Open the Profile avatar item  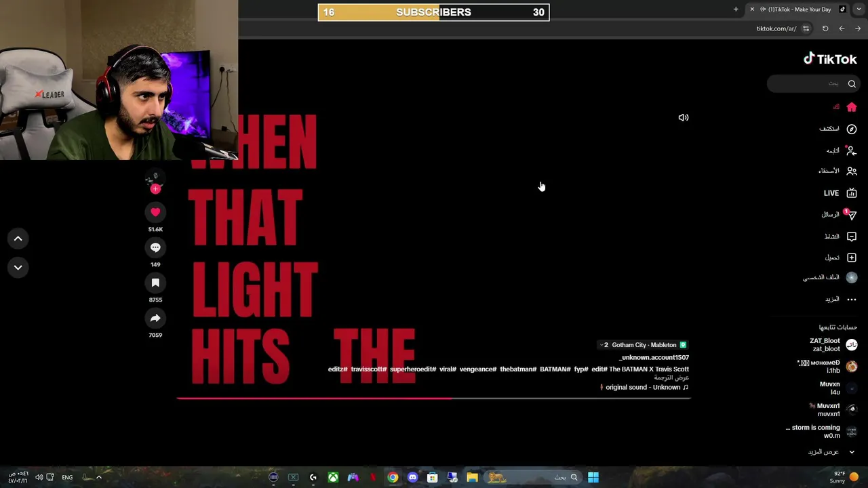point(831,277)
